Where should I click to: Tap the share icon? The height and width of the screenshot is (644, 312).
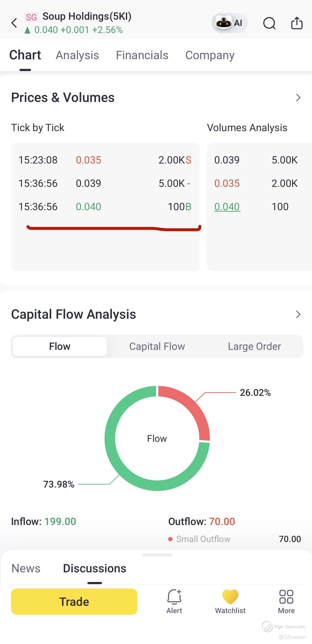pyautogui.click(x=297, y=23)
